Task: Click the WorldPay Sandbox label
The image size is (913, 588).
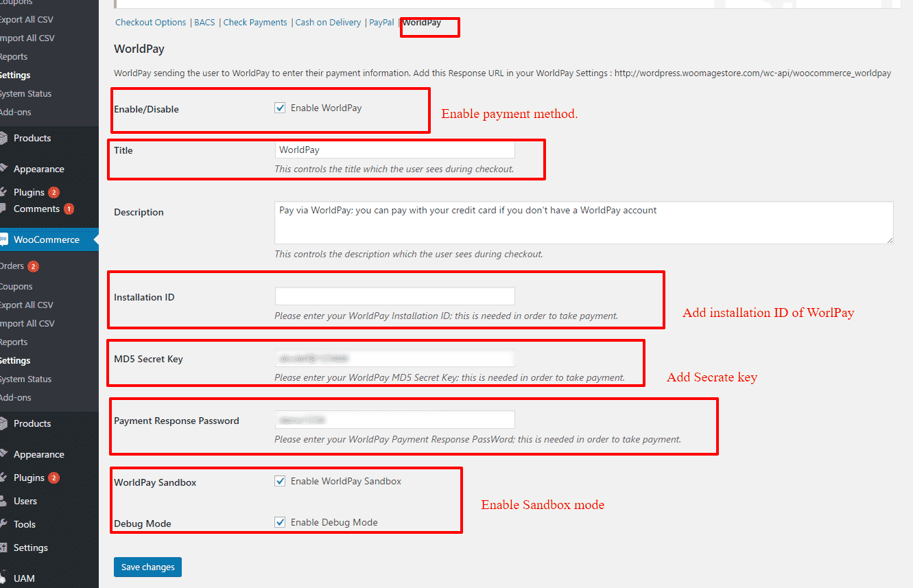Action: [x=155, y=482]
